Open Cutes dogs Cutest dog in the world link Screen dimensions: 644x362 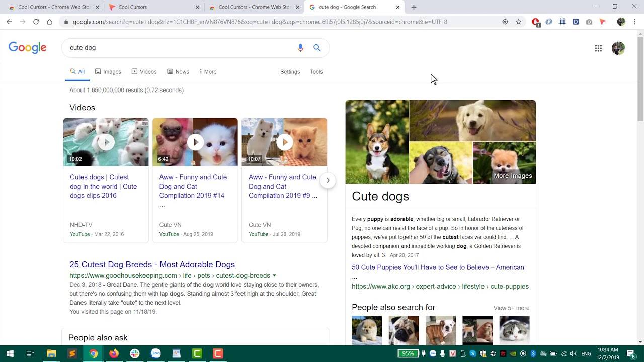pos(104,187)
